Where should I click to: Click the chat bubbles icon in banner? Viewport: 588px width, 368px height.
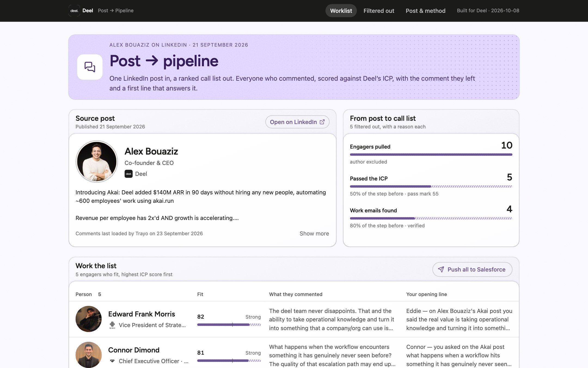coord(90,67)
